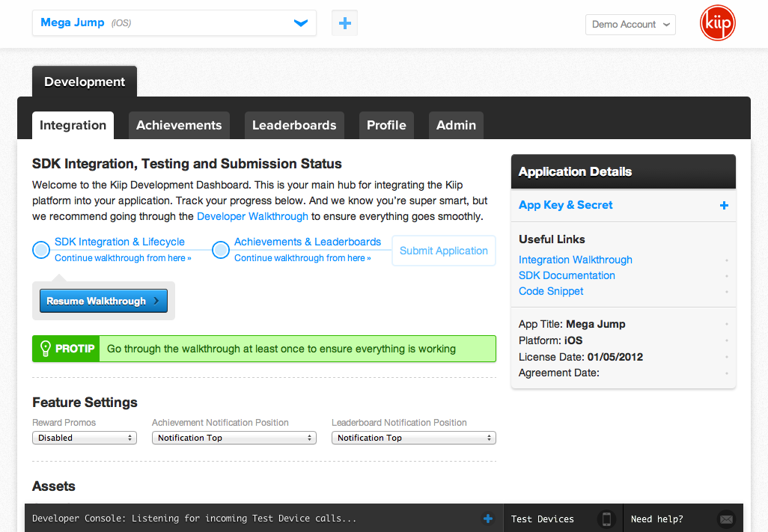Open Achievements & Leaderboards walkthrough link
768x532 pixels.
[308, 242]
